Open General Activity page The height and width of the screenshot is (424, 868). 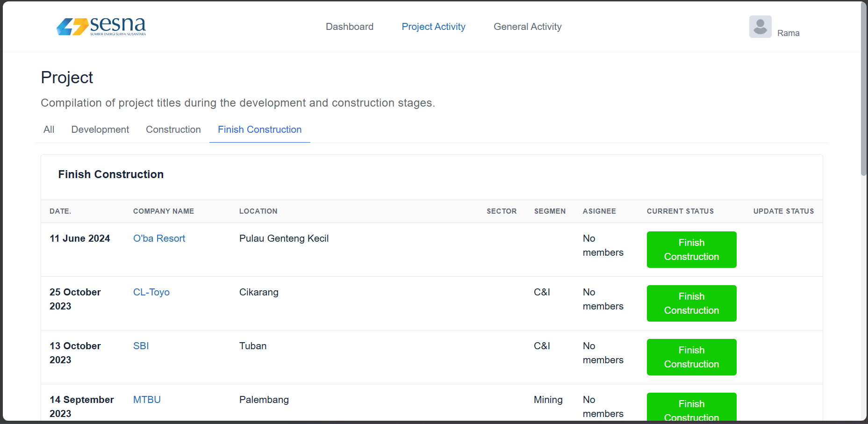coord(527,27)
